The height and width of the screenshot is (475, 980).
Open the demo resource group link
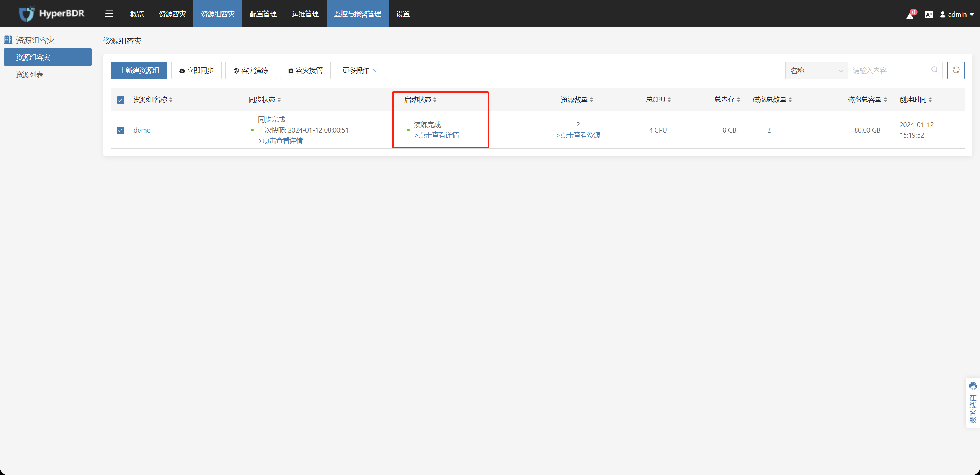coord(142,130)
